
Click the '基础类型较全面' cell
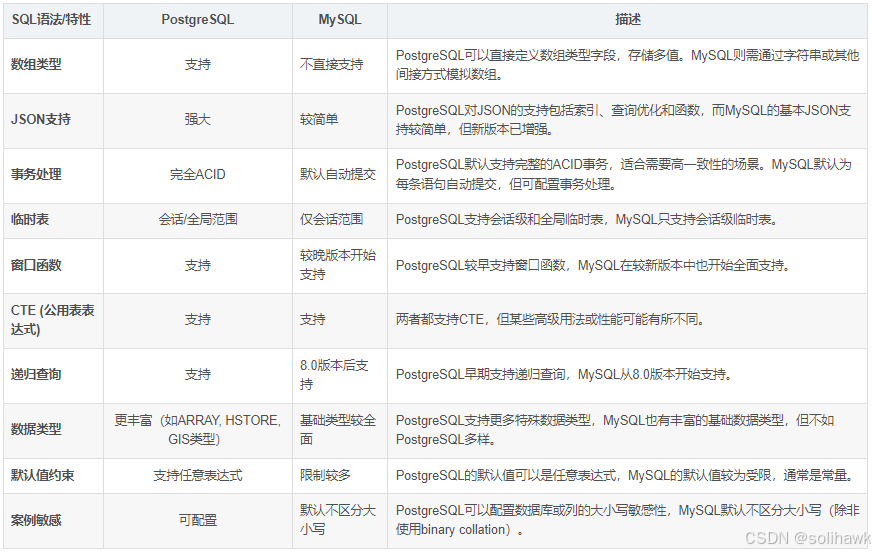click(x=338, y=429)
